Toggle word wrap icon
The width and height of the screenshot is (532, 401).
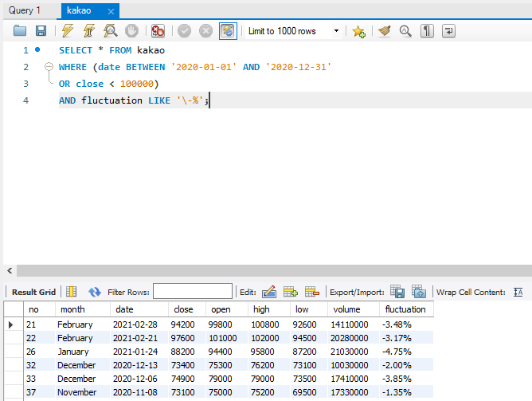[448, 31]
